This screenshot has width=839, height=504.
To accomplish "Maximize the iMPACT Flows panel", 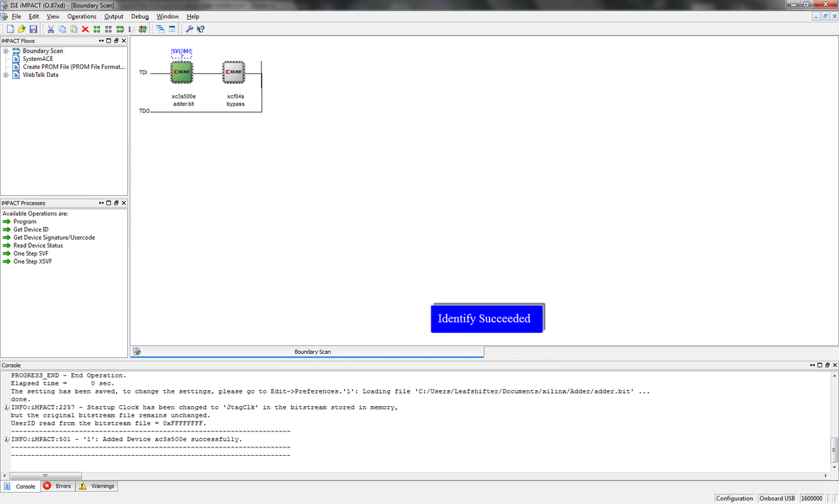I will pyautogui.click(x=109, y=41).
